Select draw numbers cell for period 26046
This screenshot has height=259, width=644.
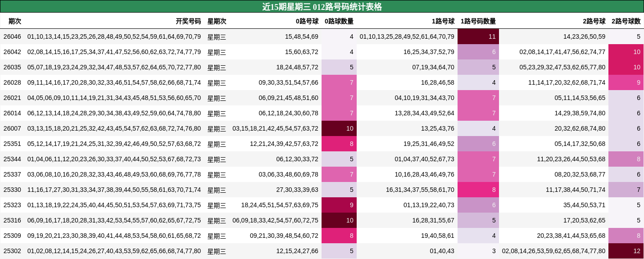coord(114,36)
